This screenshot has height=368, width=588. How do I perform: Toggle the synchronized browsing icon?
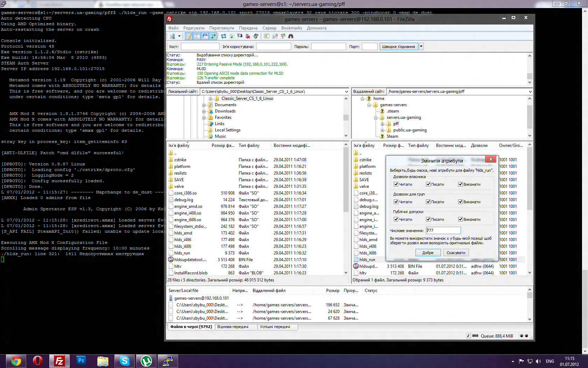click(283, 36)
